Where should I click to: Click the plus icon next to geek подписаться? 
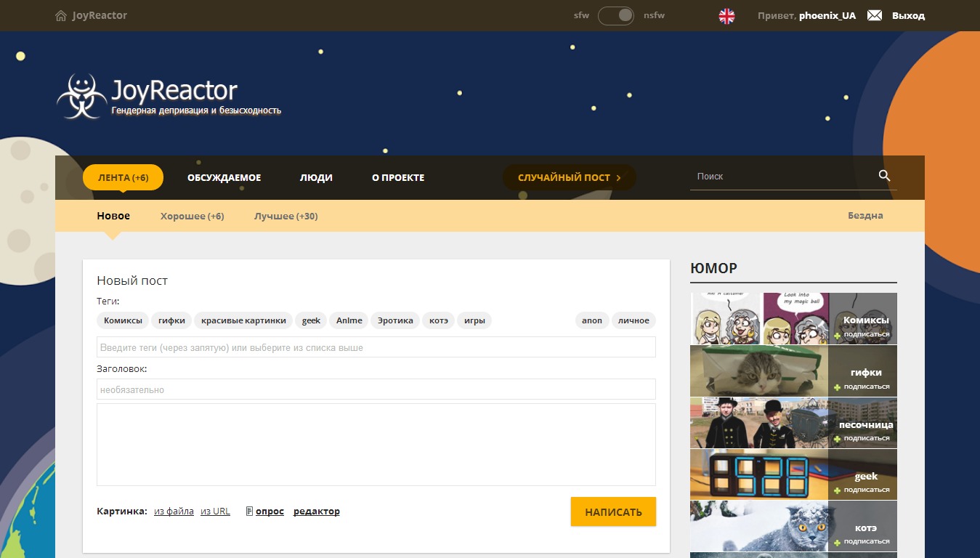pyautogui.click(x=837, y=490)
